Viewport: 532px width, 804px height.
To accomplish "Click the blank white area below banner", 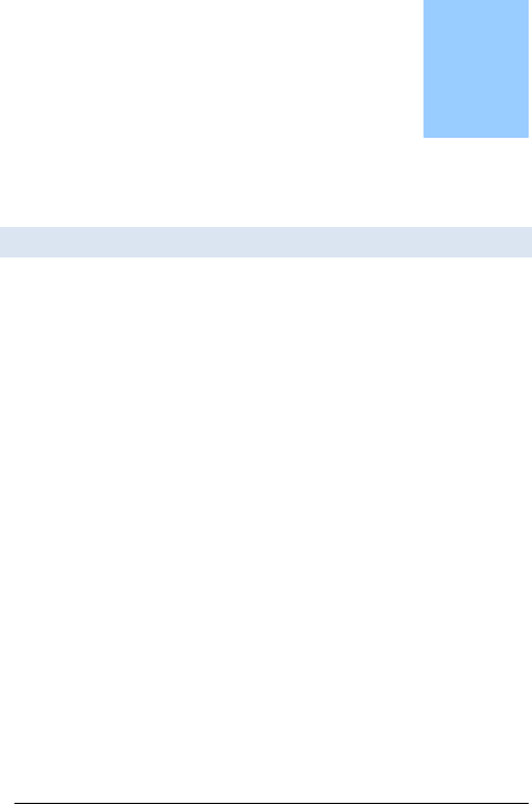I will click(x=266, y=529).
